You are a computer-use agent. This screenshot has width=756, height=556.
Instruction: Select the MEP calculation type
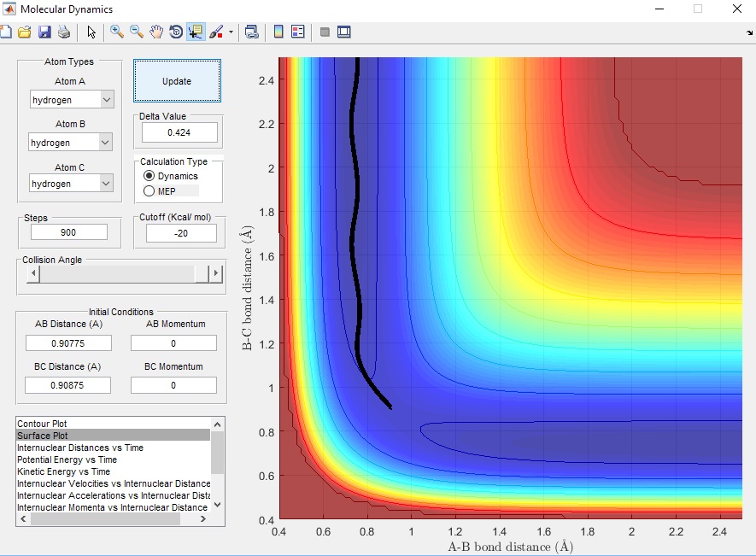pos(149,191)
